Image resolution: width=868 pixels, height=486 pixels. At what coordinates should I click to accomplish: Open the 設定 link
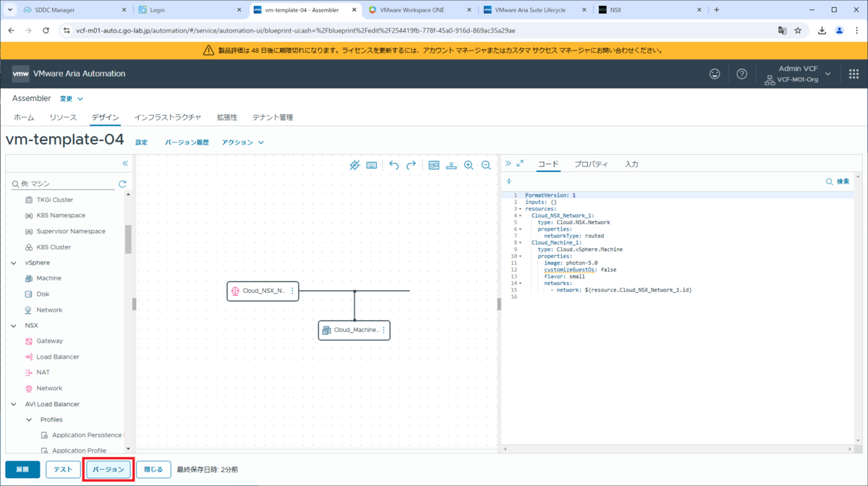pos(142,142)
